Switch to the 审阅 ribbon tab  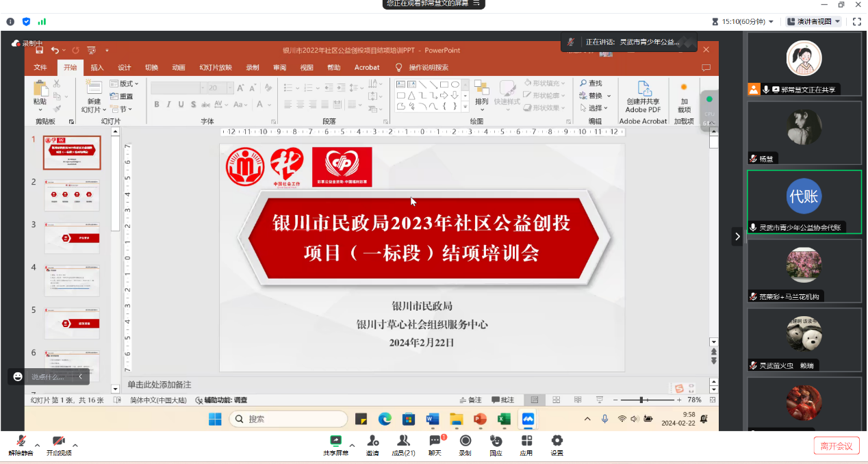click(x=279, y=67)
